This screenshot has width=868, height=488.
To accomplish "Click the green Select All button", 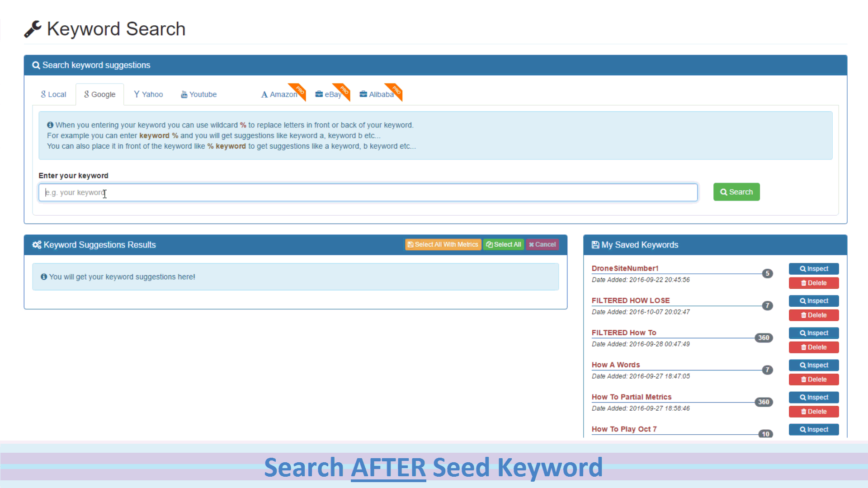I will 504,244.
